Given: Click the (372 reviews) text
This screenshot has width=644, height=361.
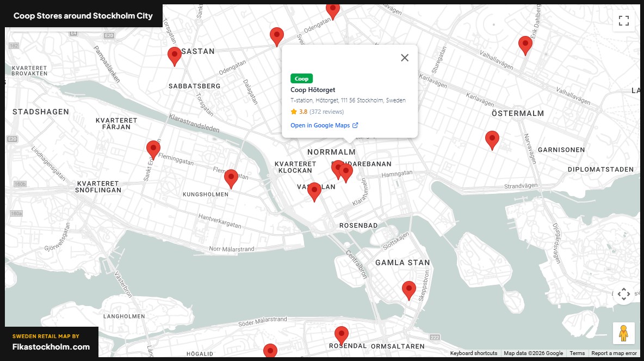Looking at the screenshot, I should click(326, 112).
